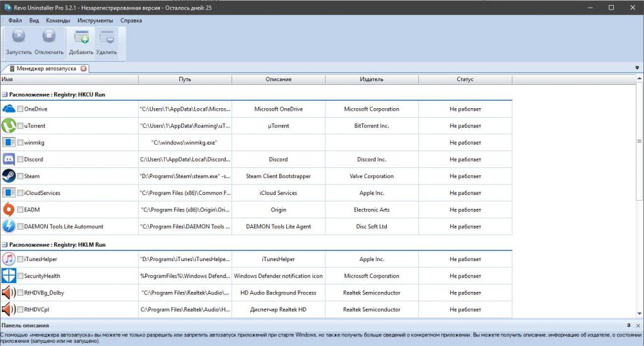This screenshot has height=346, width=644.
Task: Open the Команды menu
Action: [58, 21]
